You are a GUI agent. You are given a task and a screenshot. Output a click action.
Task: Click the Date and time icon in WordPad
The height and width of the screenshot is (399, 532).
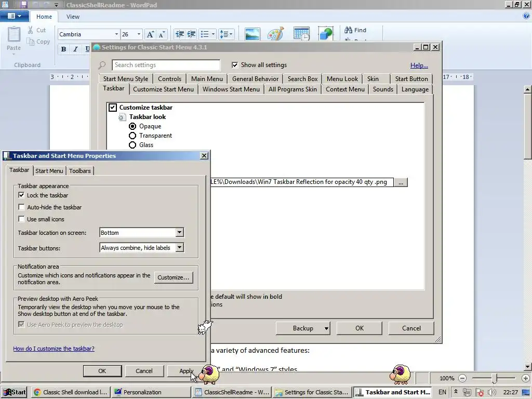click(x=301, y=34)
